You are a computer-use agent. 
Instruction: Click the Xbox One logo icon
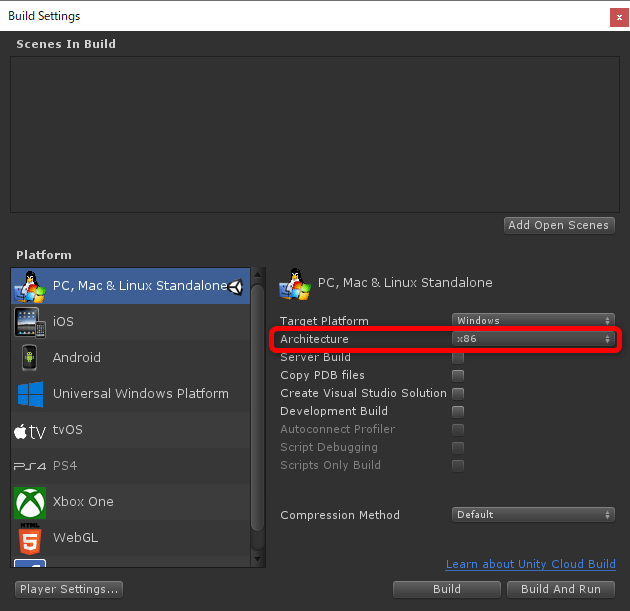pos(30,503)
